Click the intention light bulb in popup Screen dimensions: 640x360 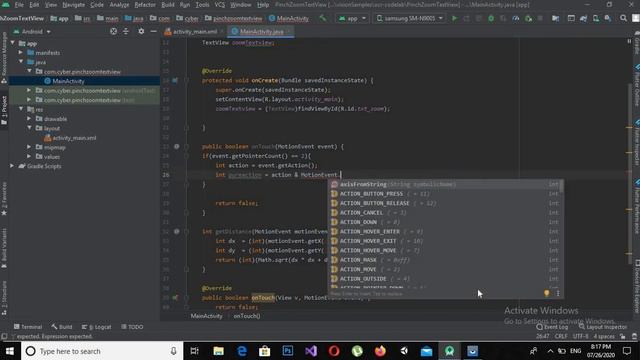pos(547,293)
